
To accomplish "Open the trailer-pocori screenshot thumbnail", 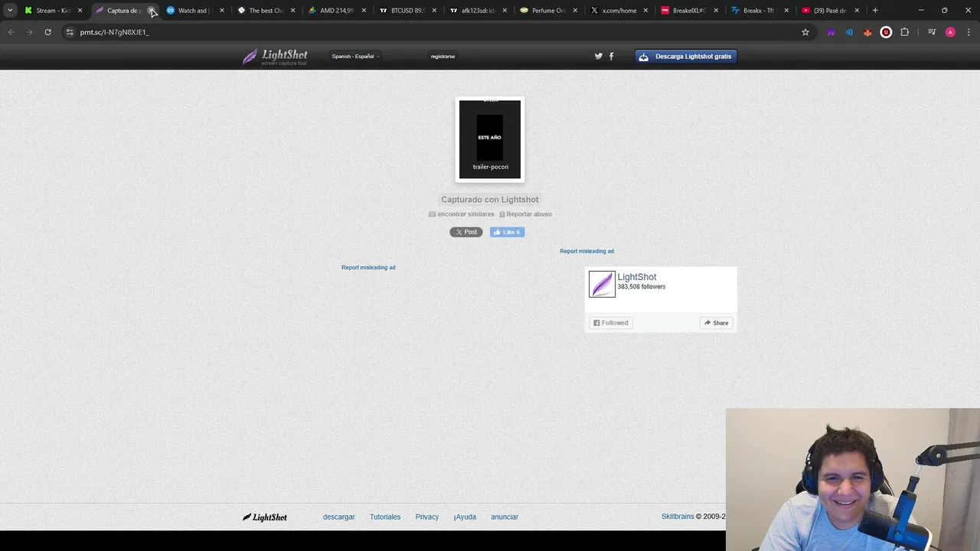I will pos(490,139).
